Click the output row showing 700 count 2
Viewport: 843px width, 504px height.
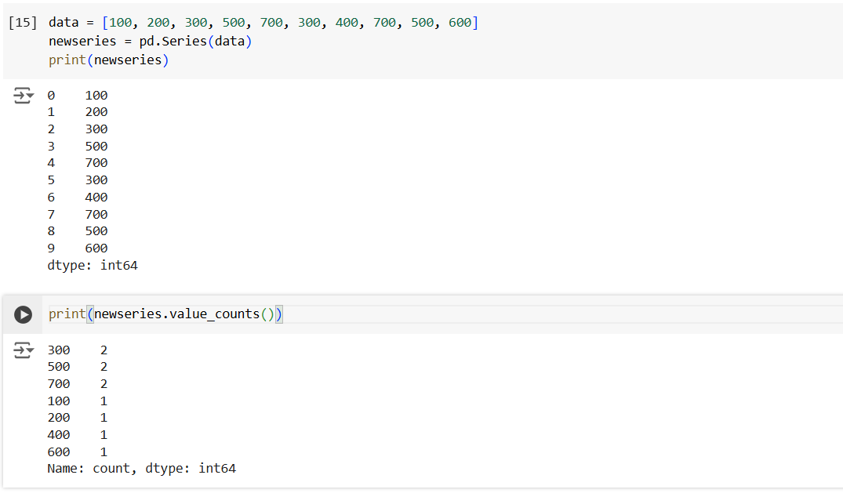tap(77, 384)
